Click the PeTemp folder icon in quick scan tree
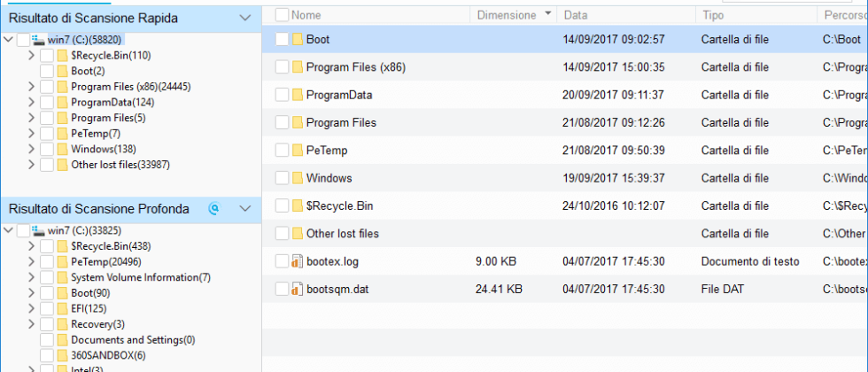This screenshot has height=372, width=868. click(x=62, y=133)
